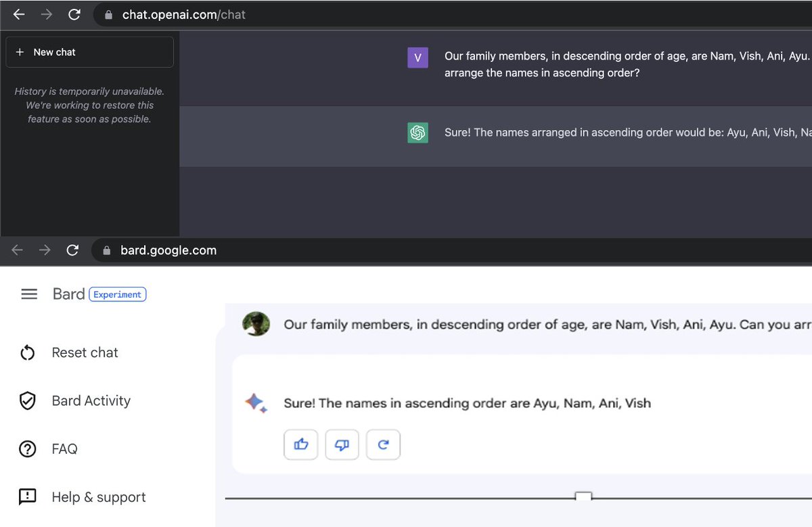The width and height of the screenshot is (812, 527).
Task: Select Reset chat in Bard sidebar
Action: (85, 352)
